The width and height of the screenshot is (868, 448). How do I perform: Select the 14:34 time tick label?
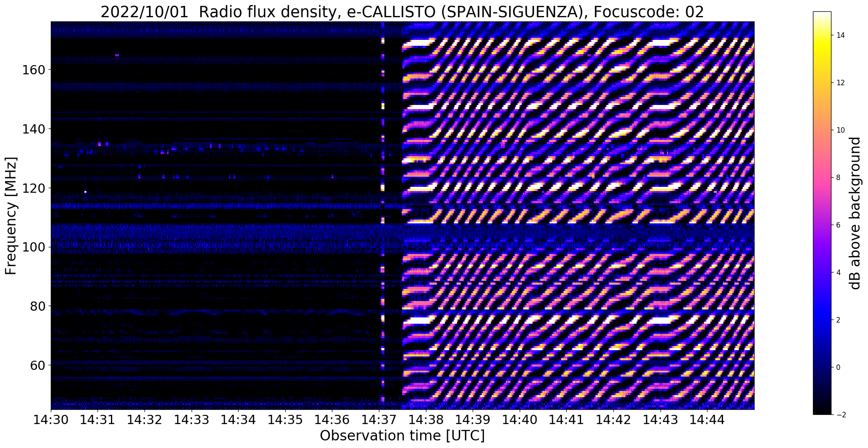pos(239,419)
